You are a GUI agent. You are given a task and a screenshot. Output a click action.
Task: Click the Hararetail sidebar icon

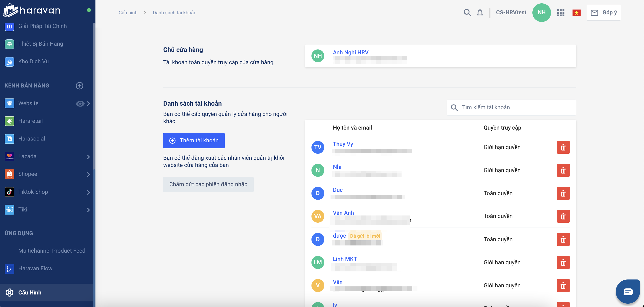[x=9, y=121]
